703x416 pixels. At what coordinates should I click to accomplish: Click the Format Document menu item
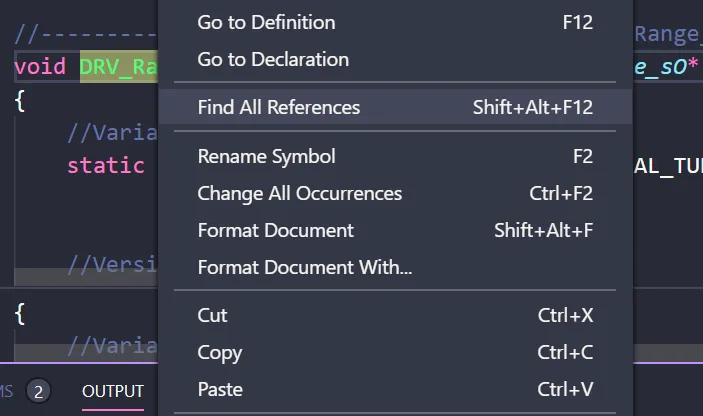pyautogui.click(x=275, y=230)
